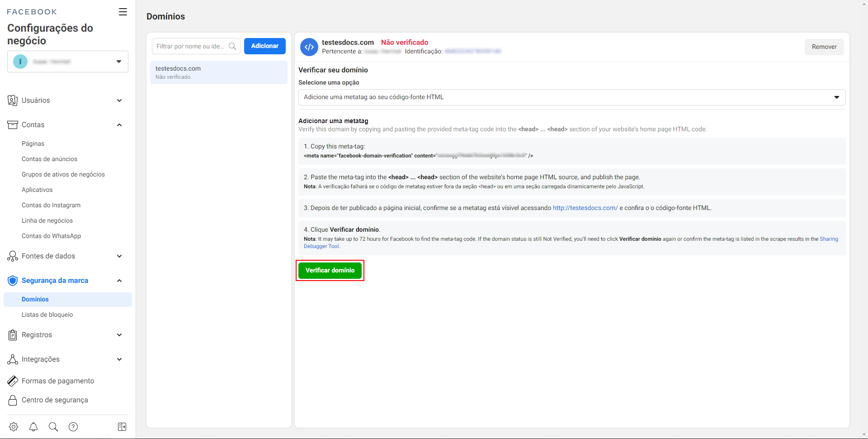Go to Contas do Instagram
Viewport: 868px width, 439px height.
click(x=51, y=205)
